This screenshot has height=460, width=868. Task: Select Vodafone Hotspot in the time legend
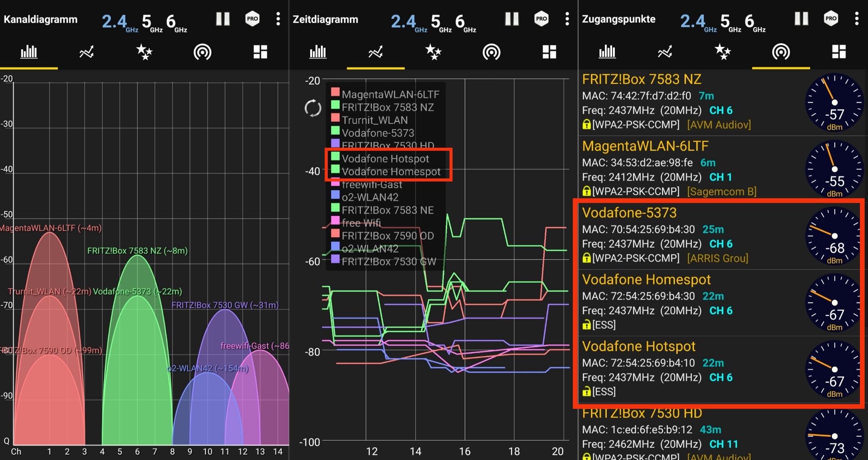pos(385,159)
